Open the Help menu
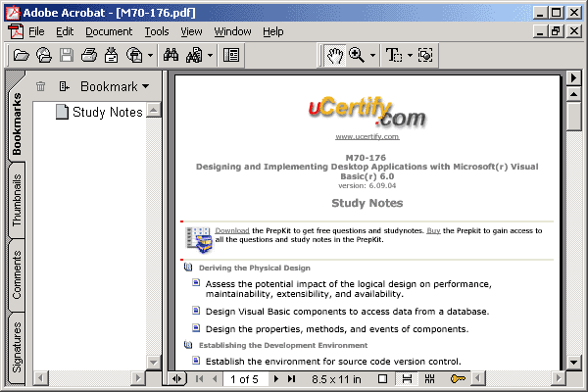The width and height of the screenshot is (588, 392). (273, 32)
